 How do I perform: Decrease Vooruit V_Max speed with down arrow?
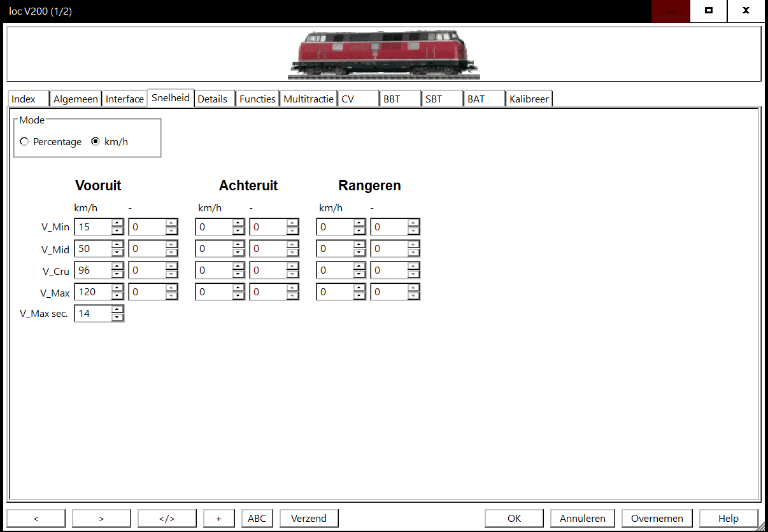[x=117, y=296]
